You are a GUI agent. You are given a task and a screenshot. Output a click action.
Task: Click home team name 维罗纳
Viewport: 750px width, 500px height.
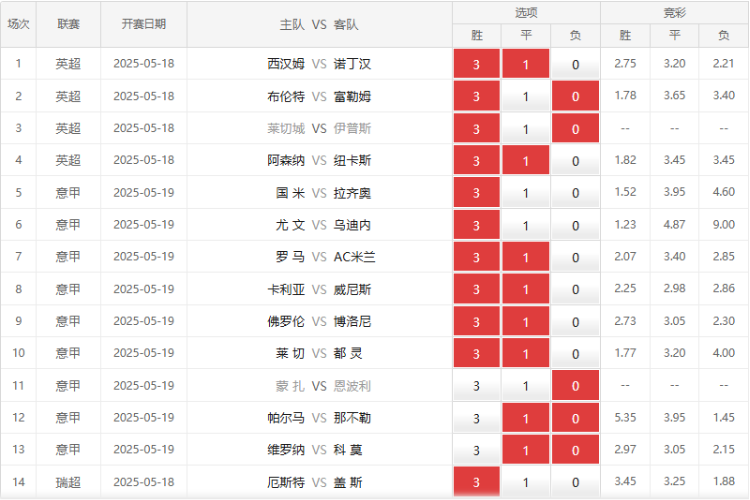(286, 450)
